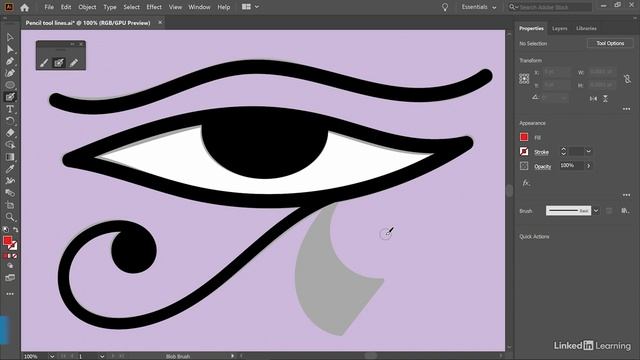Image resolution: width=640 pixels, height=360 pixels.
Task: Choose Pencil in the floating tool panel
Action: [x=74, y=63]
